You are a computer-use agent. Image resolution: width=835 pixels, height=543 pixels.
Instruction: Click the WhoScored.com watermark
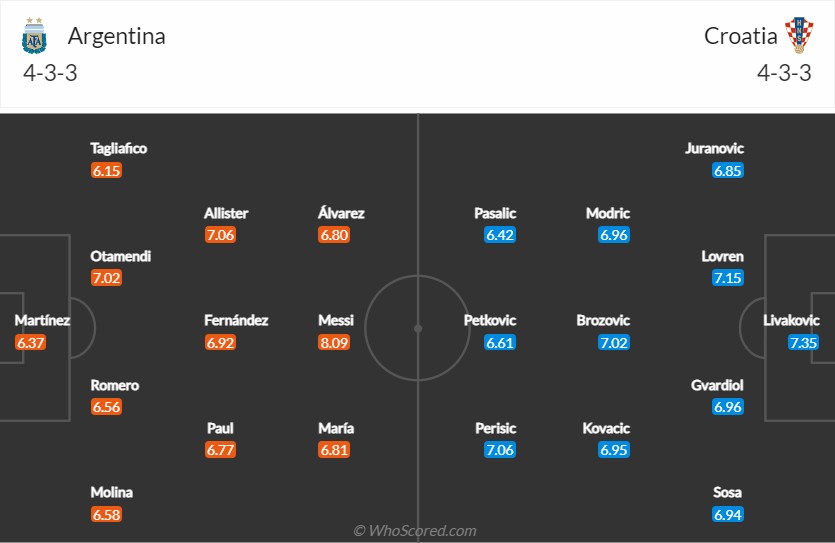415,530
